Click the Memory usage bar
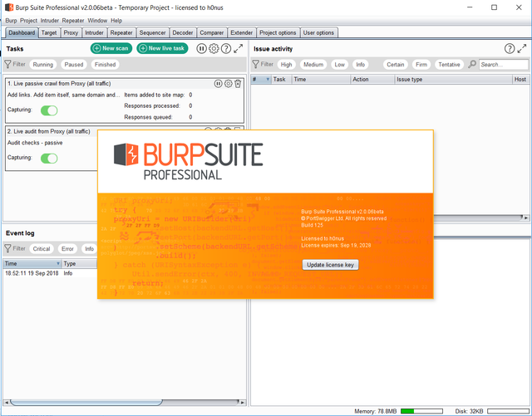 coord(421,411)
